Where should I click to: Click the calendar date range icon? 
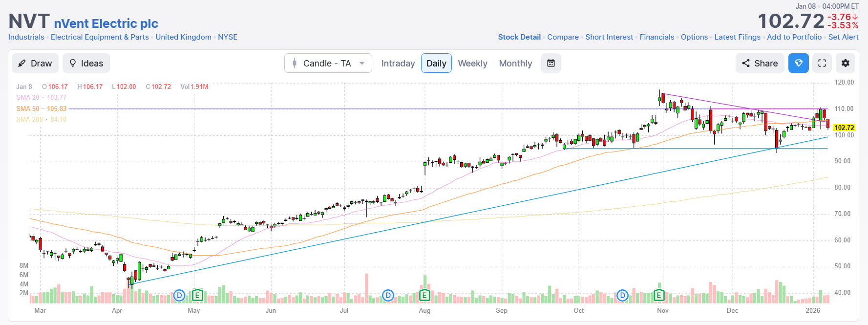coord(550,63)
